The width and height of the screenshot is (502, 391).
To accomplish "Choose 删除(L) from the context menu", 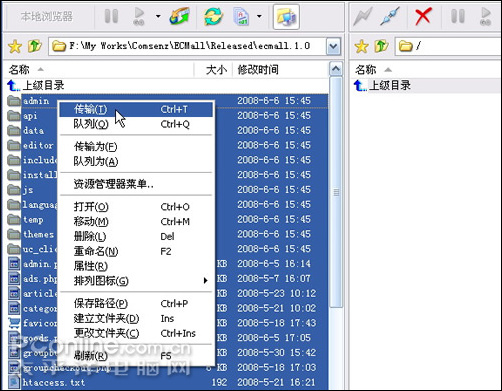I will (136, 236).
